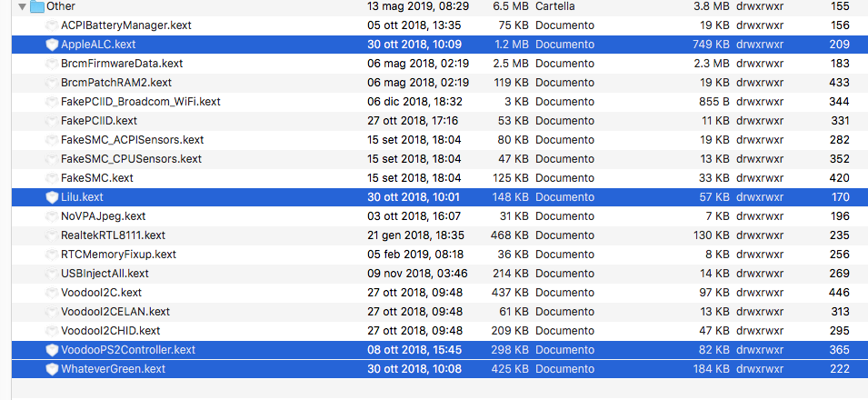Click the RTCMemoryFixup.kext file icon

(52, 255)
